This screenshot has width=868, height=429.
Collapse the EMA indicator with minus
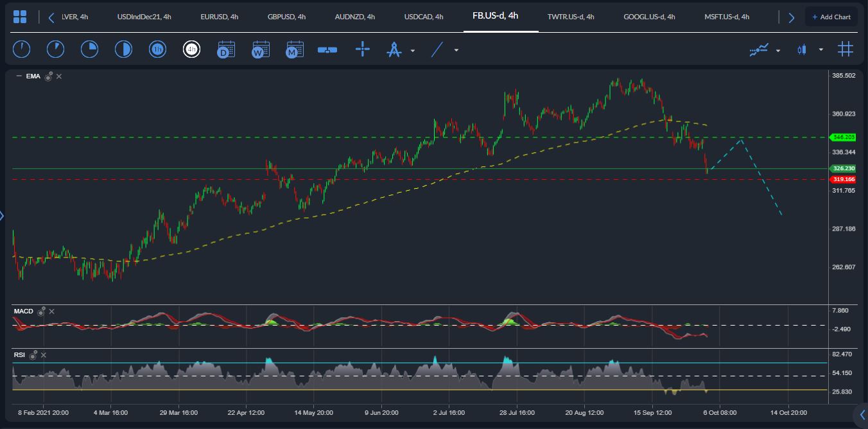19,76
